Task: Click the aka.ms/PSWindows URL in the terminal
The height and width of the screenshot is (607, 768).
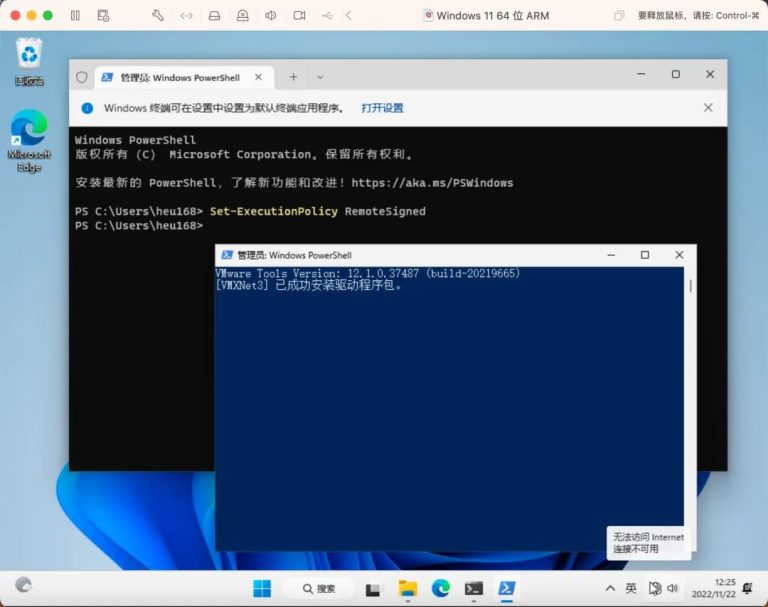Action: coord(432,183)
